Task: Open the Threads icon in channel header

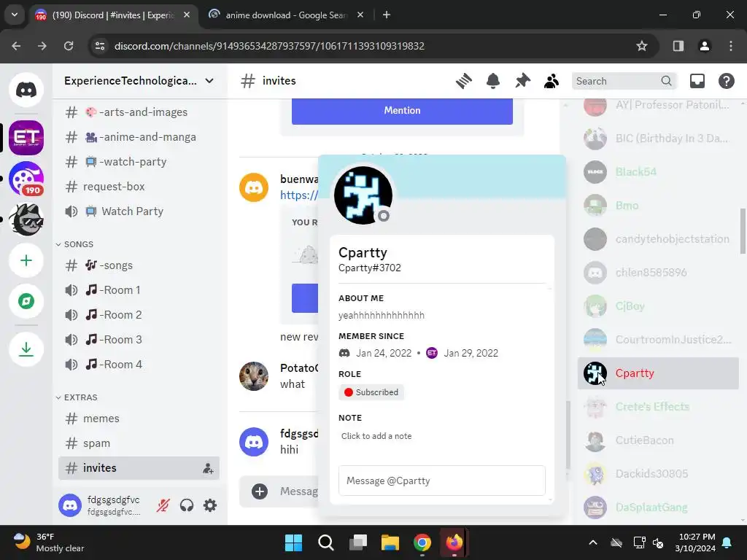Action: (463, 81)
